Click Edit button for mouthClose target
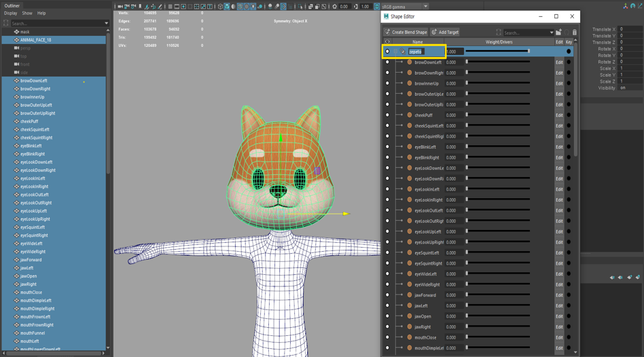This screenshot has width=644, height=357. coord(559,337)
